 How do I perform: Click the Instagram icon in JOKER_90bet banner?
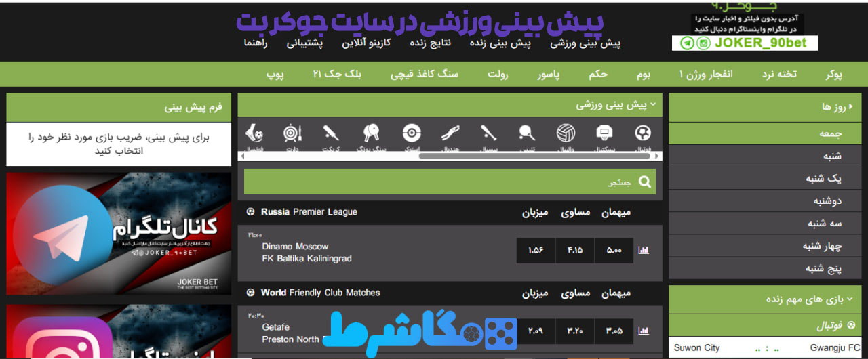point(703,43)
